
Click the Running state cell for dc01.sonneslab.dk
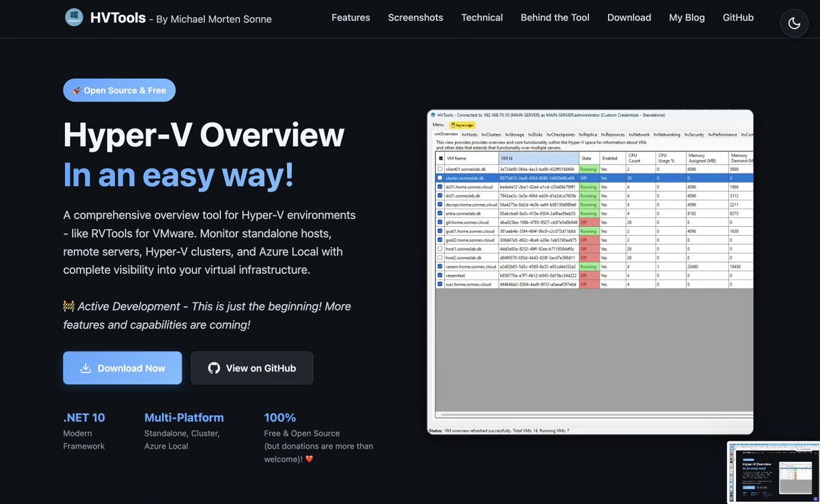click(589, 196)
